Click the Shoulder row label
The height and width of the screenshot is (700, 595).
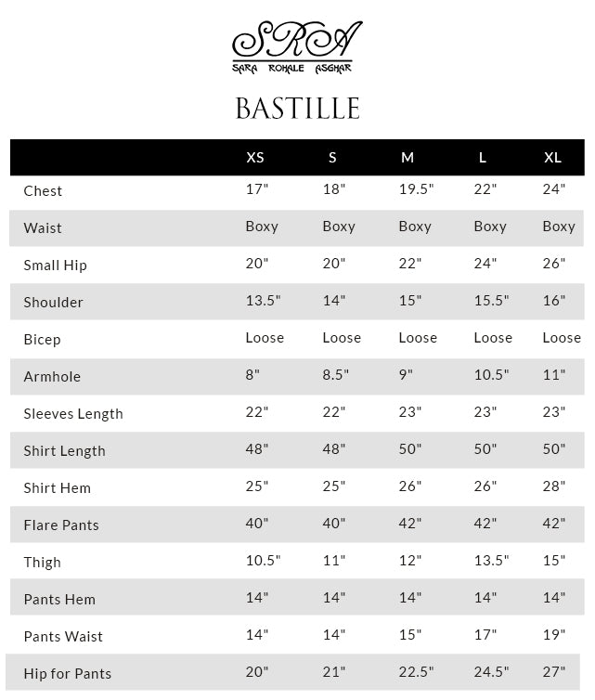pos(53,303)
